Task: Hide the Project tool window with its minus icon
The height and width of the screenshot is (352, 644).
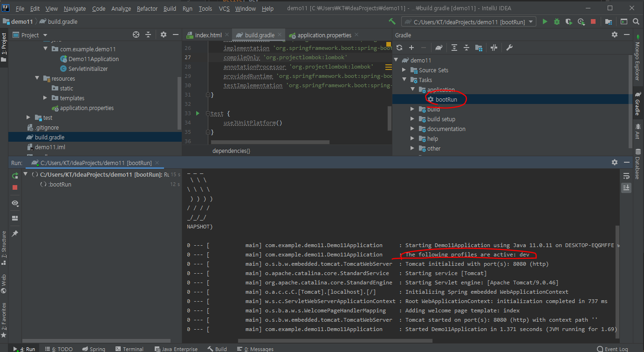Action: coord(175,35)
